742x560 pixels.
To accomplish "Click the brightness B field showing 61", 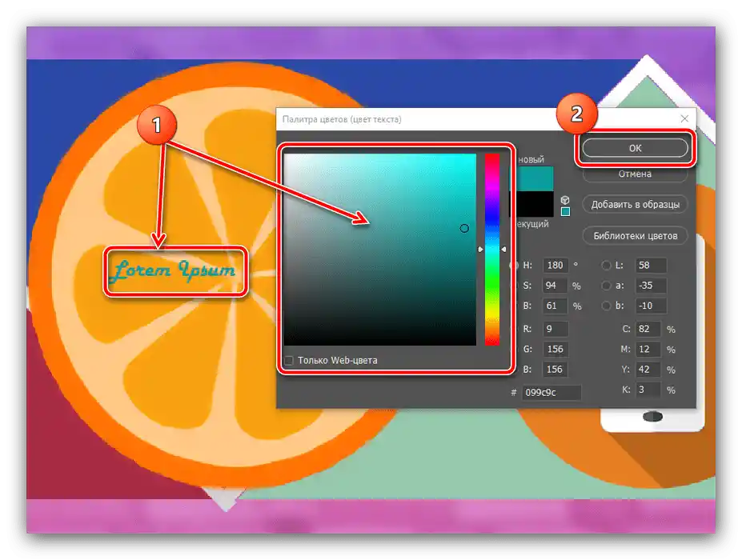I will pos(554,306).
